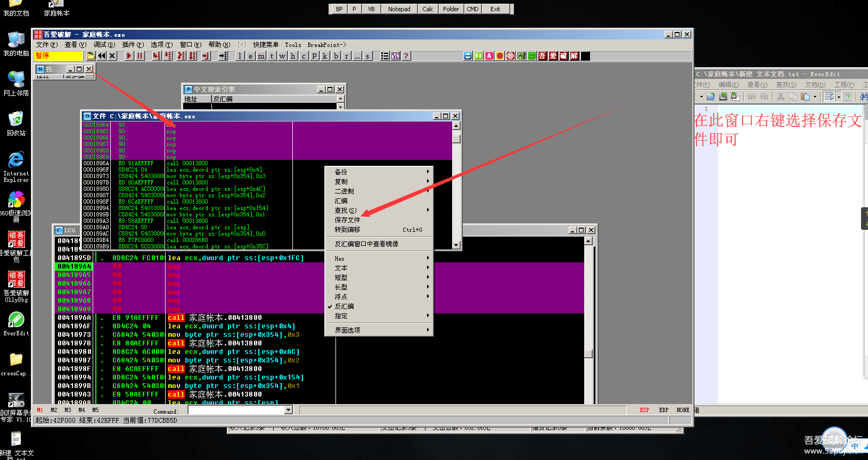Click Go to address arrow icon

[x=223, y=56]
